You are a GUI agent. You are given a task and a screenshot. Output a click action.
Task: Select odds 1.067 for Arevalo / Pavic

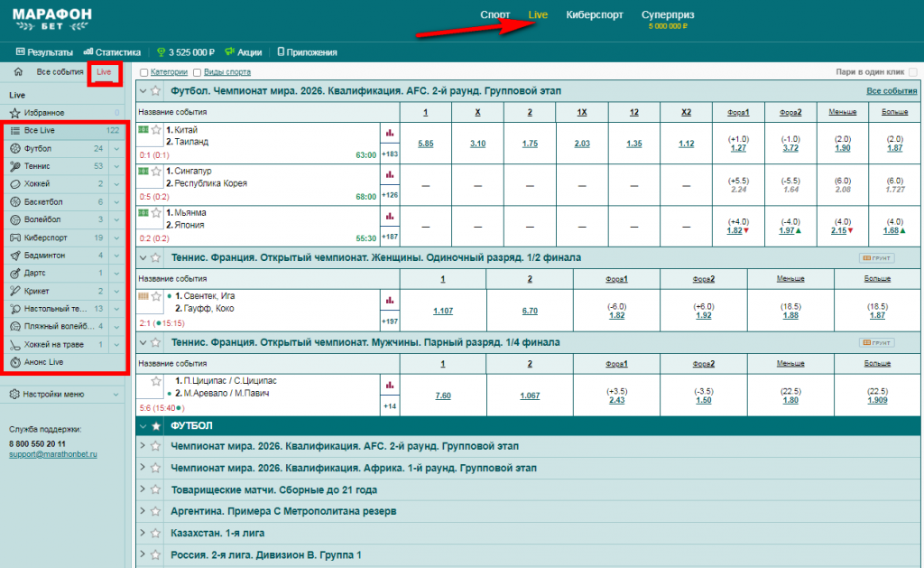coord(530,396)
